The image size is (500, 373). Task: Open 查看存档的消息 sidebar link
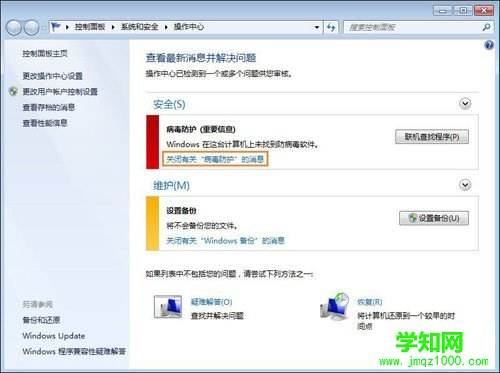tap(49, 107)
